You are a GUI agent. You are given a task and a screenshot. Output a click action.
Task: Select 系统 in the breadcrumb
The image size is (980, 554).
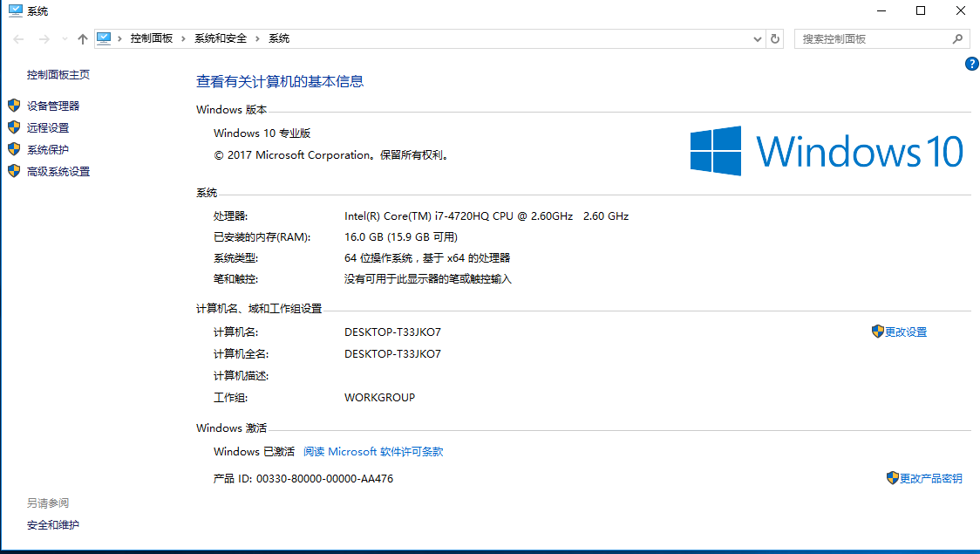click(x=279, y=38)
